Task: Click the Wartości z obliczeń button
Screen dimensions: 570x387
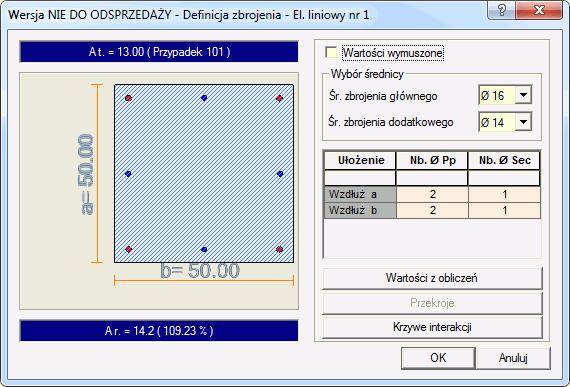Action: click(432, 278)
